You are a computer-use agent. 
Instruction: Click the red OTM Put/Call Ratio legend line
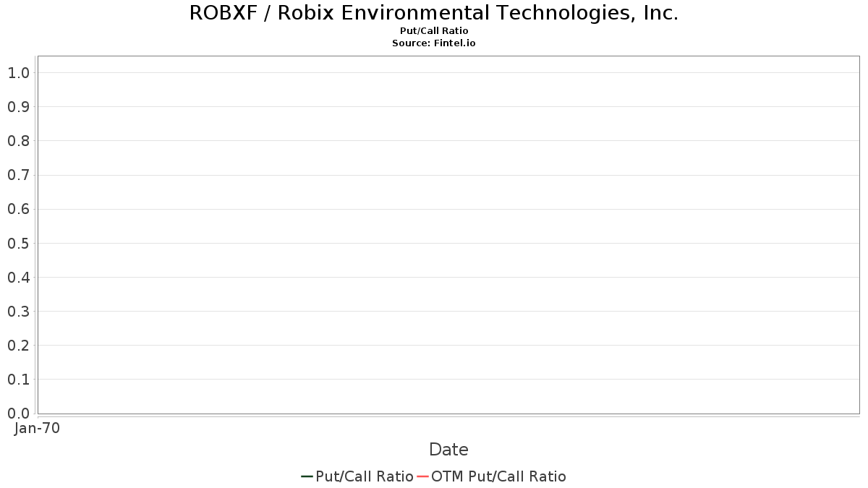tap(423, 476)
